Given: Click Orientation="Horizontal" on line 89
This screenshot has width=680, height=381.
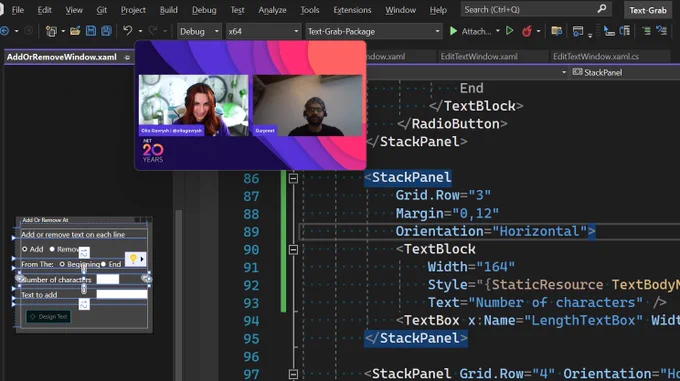Looking at the screenshot, I should point(491,231).
